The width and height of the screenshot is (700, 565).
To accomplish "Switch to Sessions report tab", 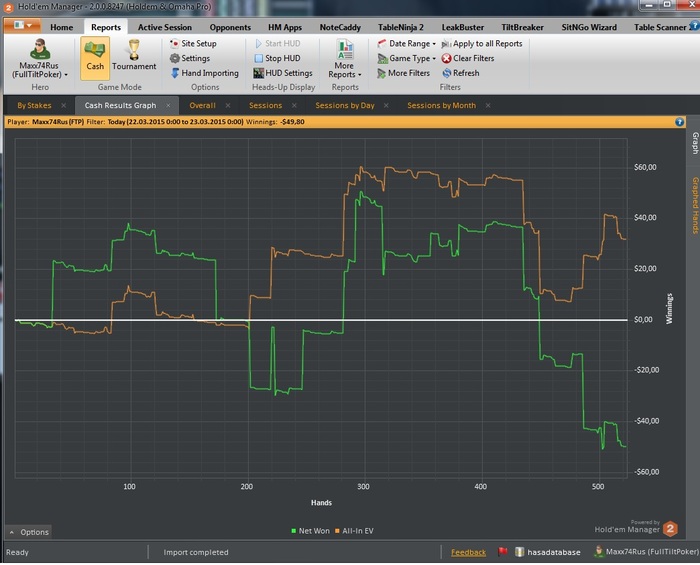I will point(265,105).
